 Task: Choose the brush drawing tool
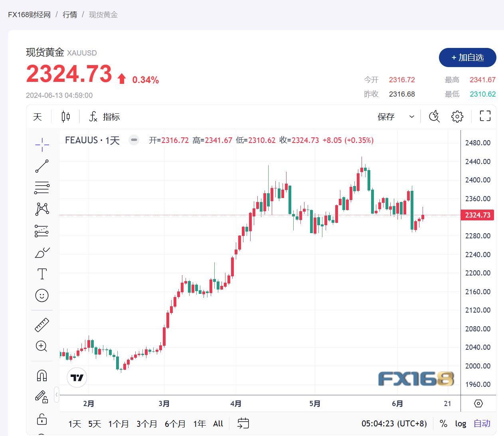pos(42,252)
